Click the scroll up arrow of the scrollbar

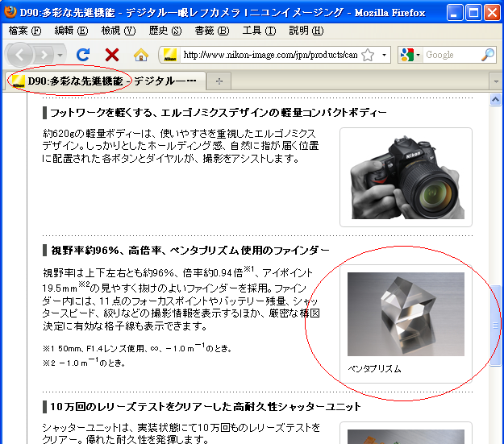tap(495, 100)
